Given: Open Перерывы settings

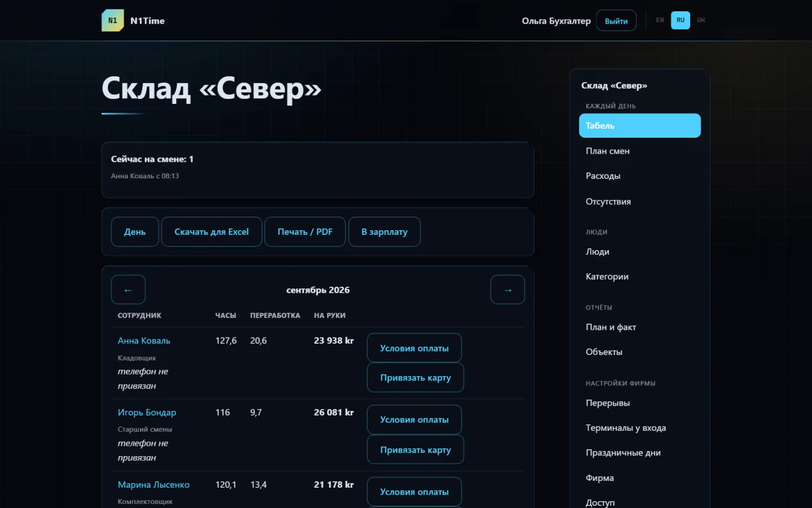Looking at the screenshot, I should click(x=640, y=403).
